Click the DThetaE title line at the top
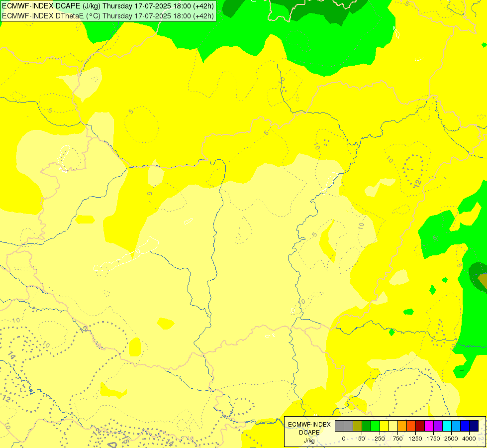Screen dimensions: 487x448 point(108,16)
